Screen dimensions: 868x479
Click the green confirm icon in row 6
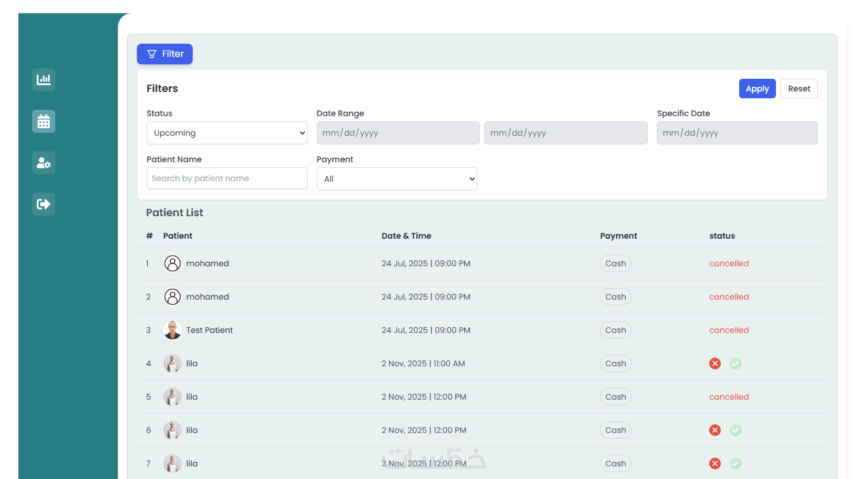(x=736, y=430)
